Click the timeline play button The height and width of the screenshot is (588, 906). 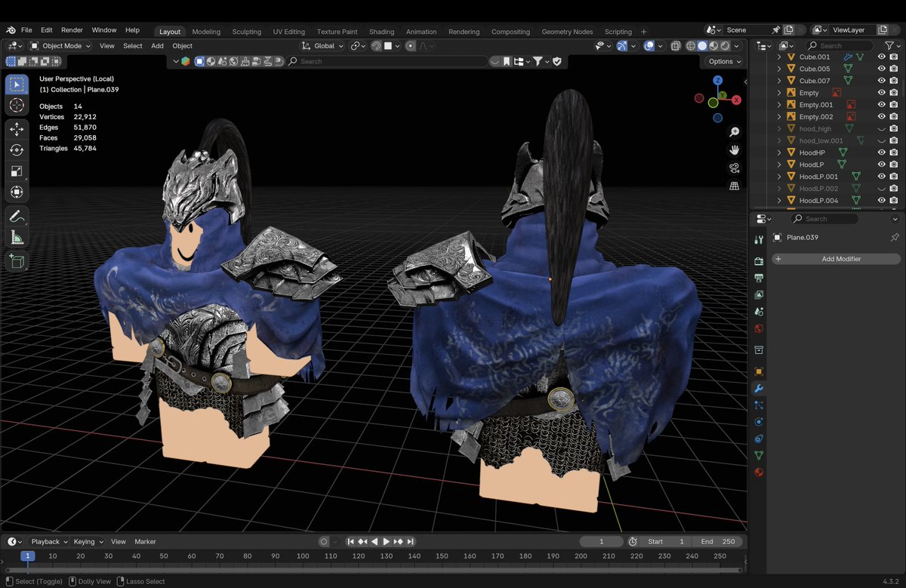pos(386,542)
